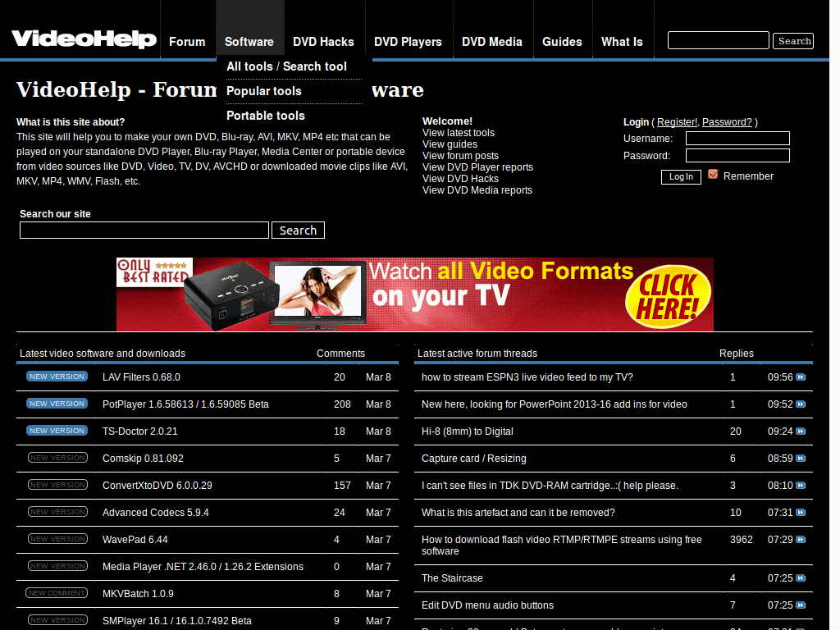The height and width of the screenshot is (630, 840).
Task: Open View DVD Hacks link
Action: [461, 179]
